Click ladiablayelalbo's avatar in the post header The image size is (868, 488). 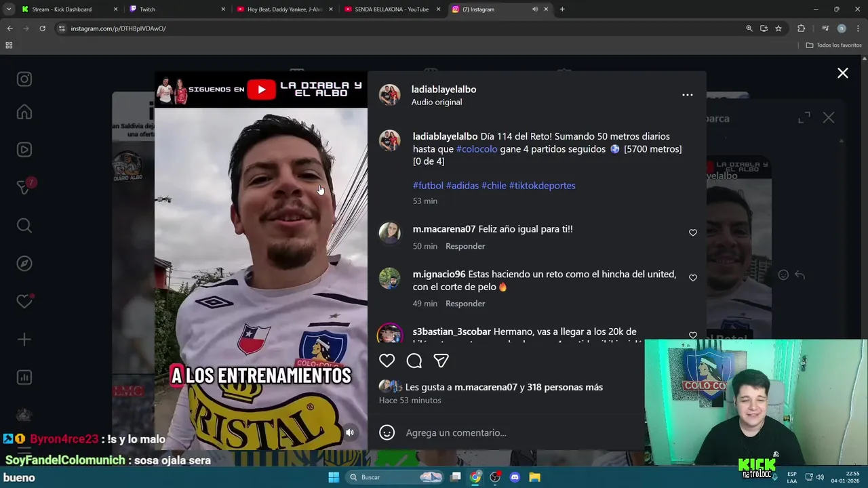click(x=389, y=95)
